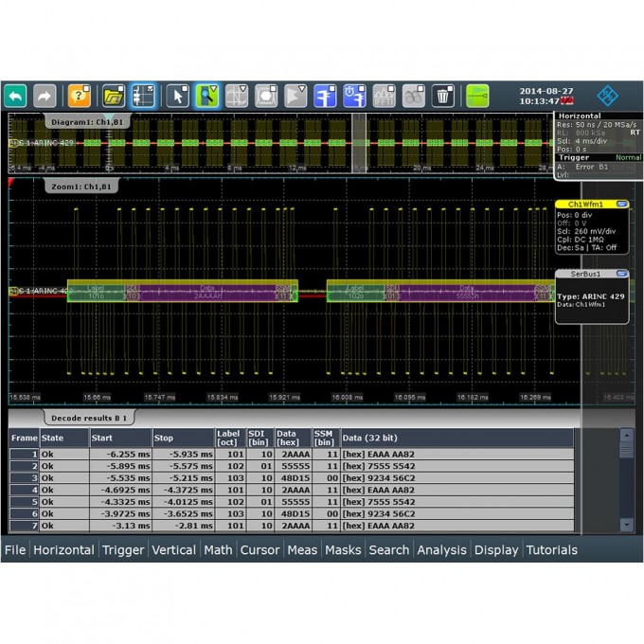Click the Frame column header
This screenshot has width=644, height=644.
pos(24,438)
